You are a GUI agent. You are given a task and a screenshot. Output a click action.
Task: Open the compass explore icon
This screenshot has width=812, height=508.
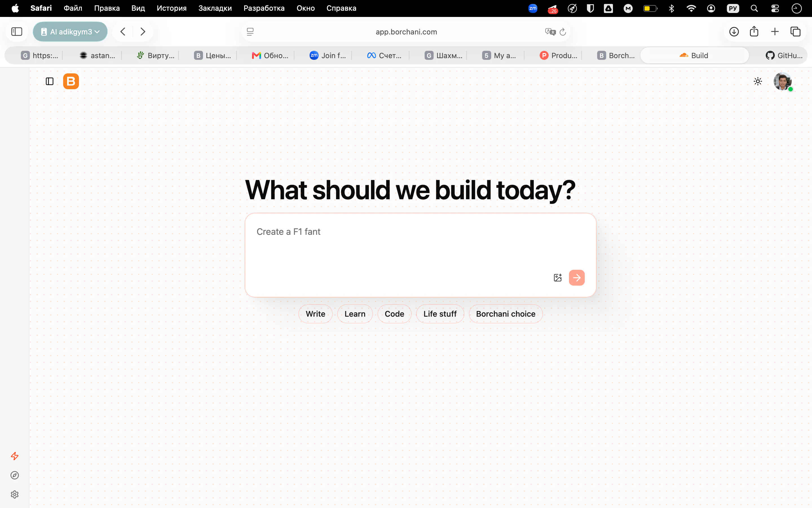14,475
